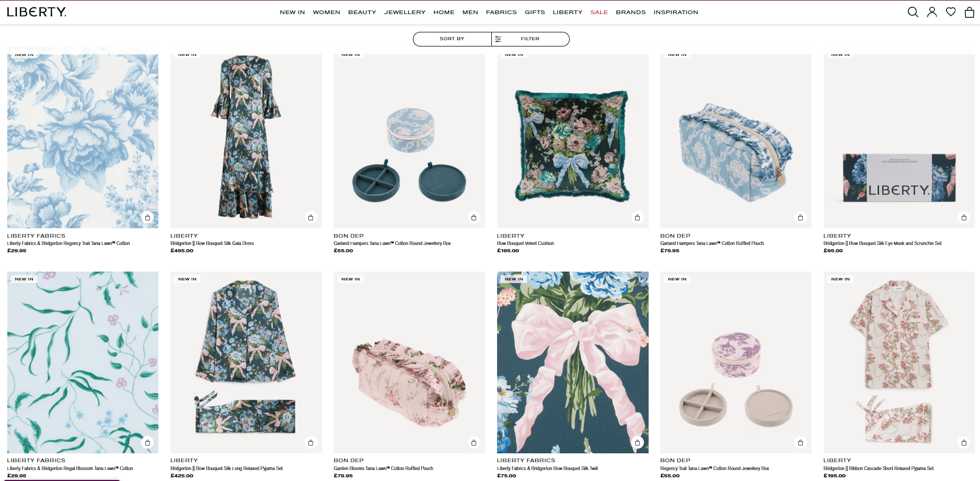Open Garland Hampers Cotton Ruffled Pouch link
The image size is (980, 481).
(x=712, y=243)
